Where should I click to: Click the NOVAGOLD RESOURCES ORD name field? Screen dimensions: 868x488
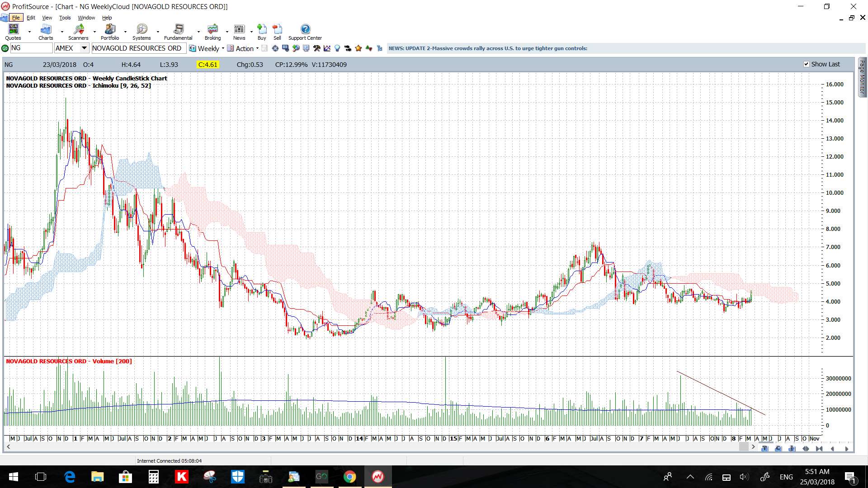138,48
